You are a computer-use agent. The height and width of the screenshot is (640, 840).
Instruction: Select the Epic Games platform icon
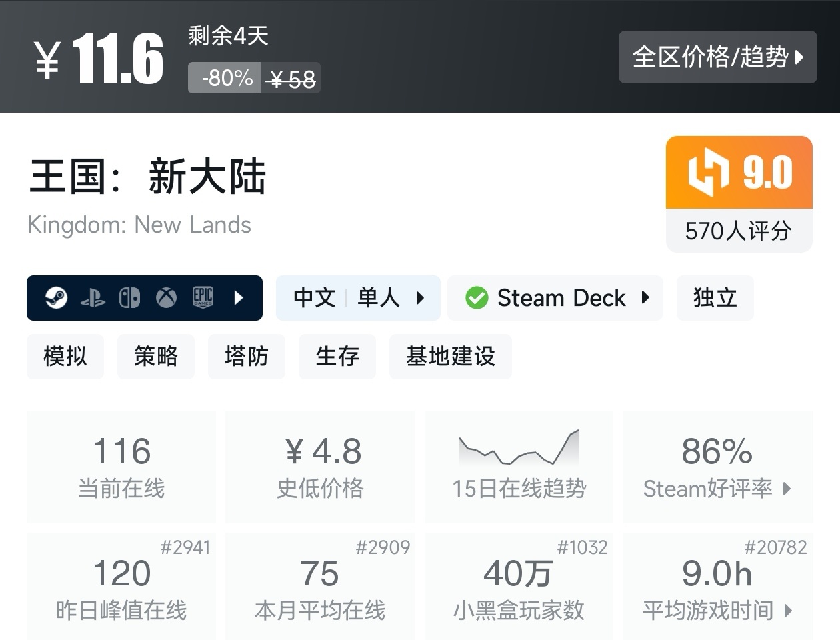(x=203, y=298)
